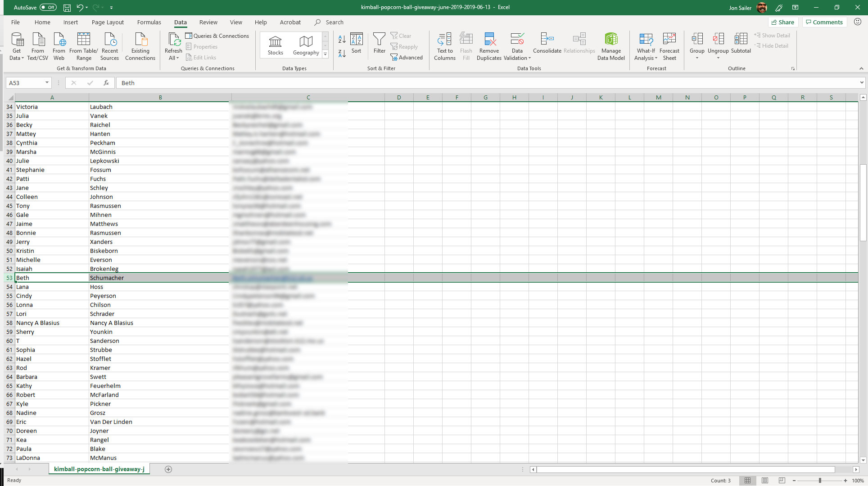The width and height of the screenshot is (868, 486).
Task: Insert Stocks data type
Action: [275, 45]
